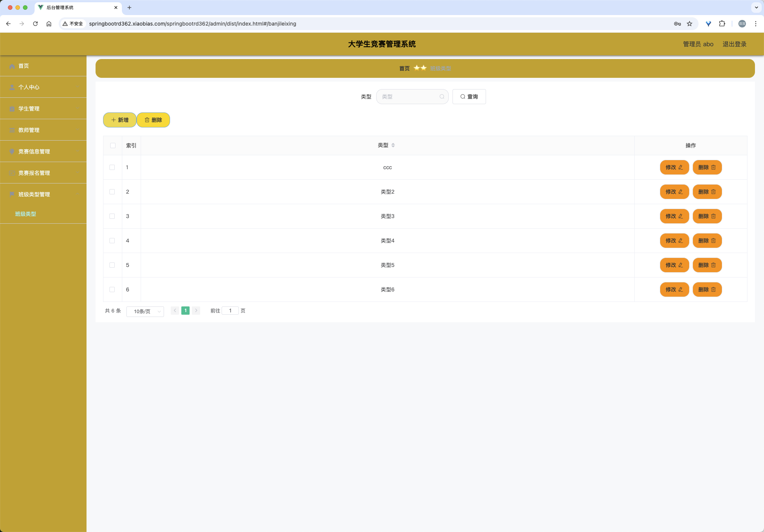Viewport: 764px width, 532px height.
Task: Click 班级类型 in the breadcrumb
Action: tap(440, 68)
